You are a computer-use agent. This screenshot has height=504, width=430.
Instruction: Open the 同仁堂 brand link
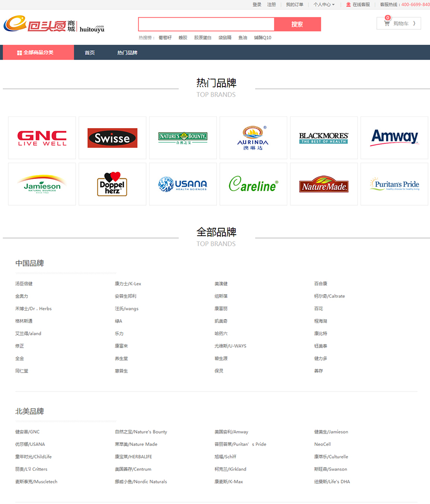tap(22, 371)
